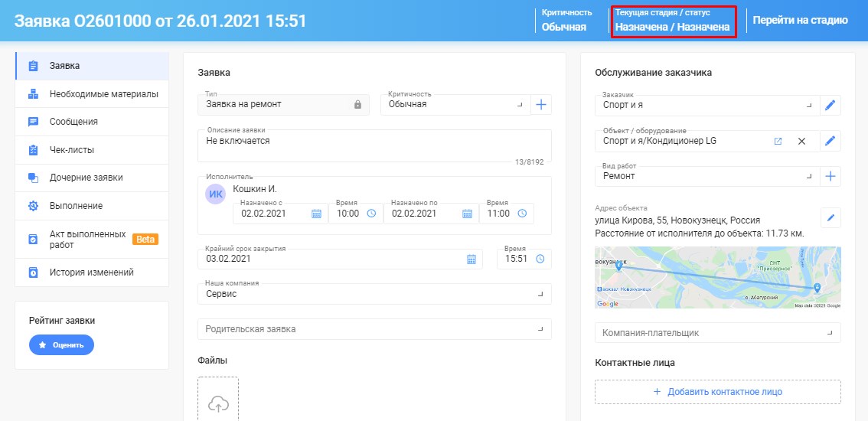The height and width of the screenshot is (421, 868).
Task: Click Добавить контактное лицо
Action: point(717,392)
